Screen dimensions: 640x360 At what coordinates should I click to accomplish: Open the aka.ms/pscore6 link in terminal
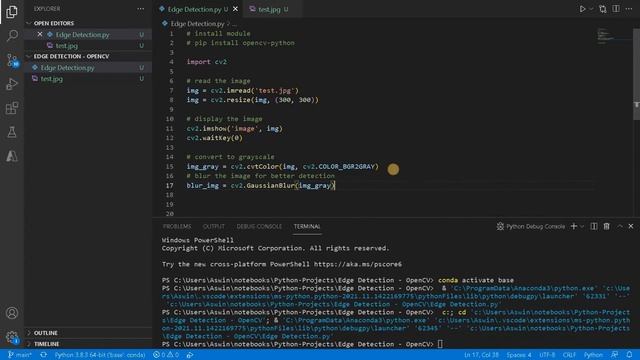358,264
